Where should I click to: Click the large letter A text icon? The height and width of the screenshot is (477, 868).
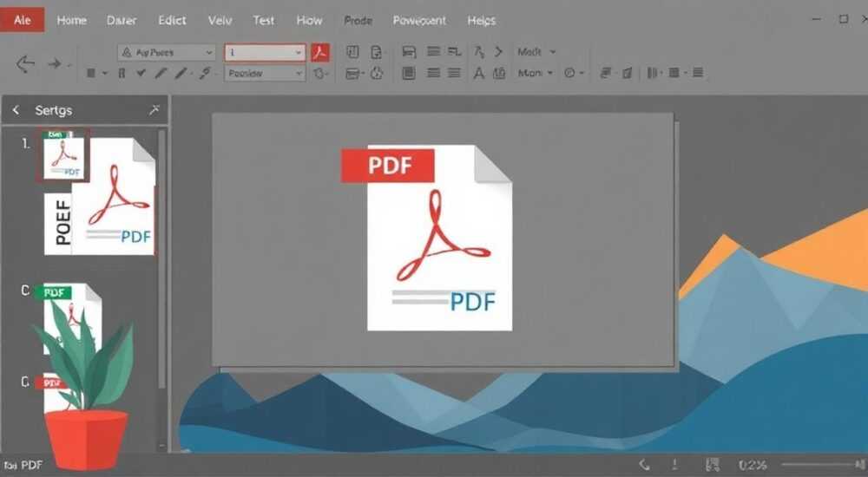point(479,73)
